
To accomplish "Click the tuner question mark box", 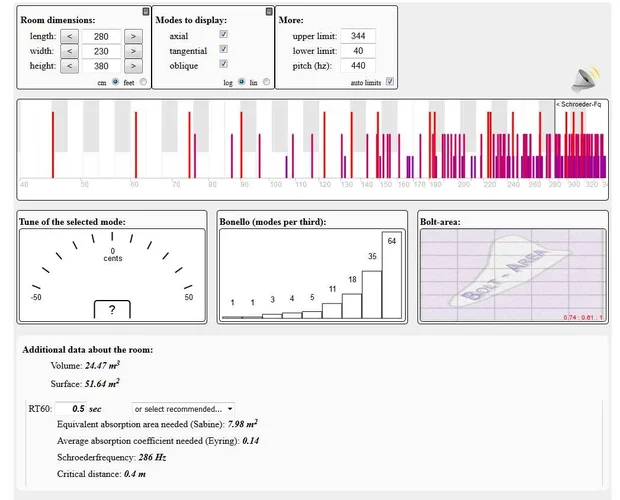I will pyautogui.click(x=112, y=309).
